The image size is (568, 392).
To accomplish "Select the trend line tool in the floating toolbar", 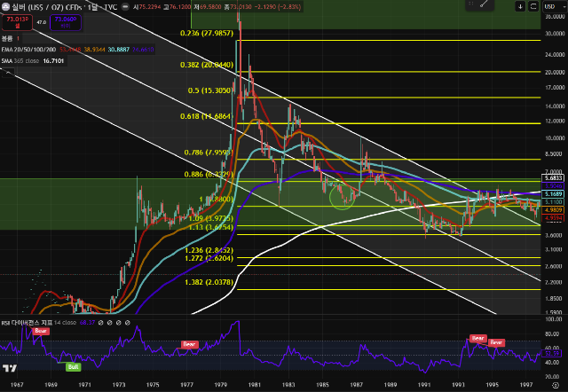I will [x=485, y=4].
